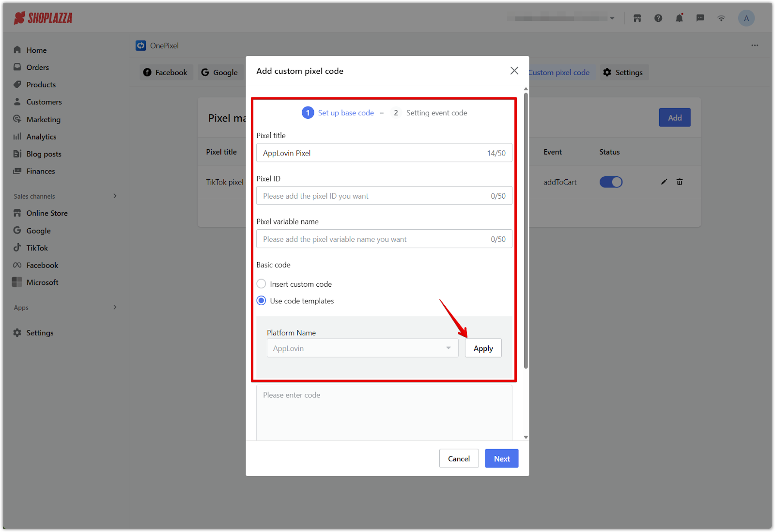Click the OnePixel app icon
This screenshot has width=775, height=532.
(x=141, y=46)
